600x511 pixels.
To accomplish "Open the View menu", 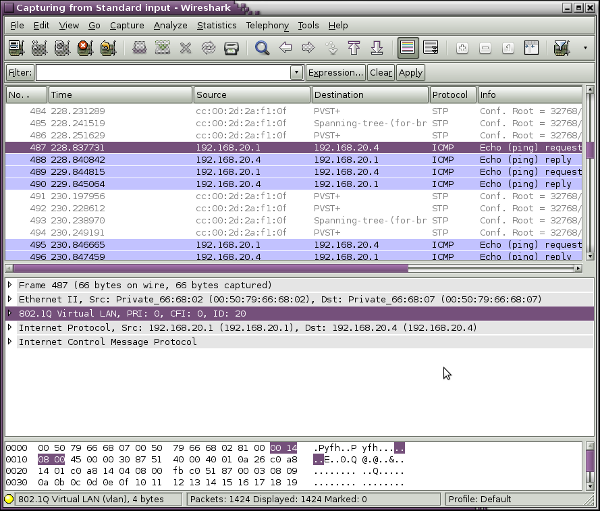I will [x=68, y=25].
